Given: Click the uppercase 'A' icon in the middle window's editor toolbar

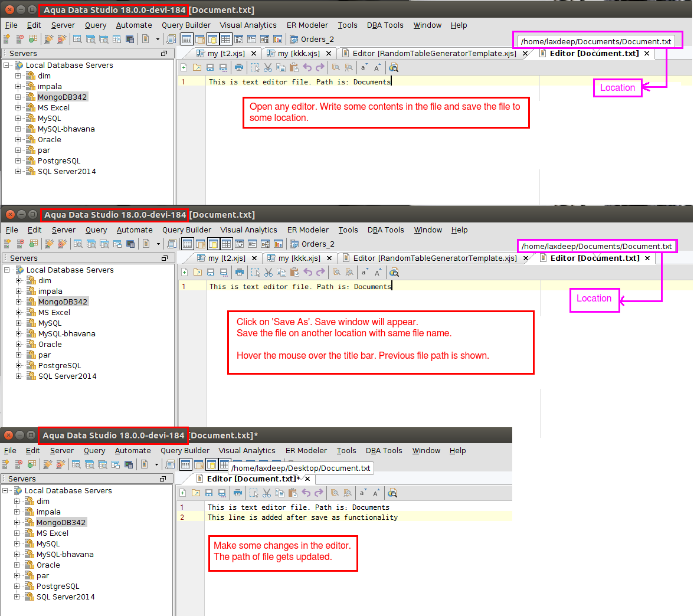Looking at the screenshot, I should (x=377, y=273).
